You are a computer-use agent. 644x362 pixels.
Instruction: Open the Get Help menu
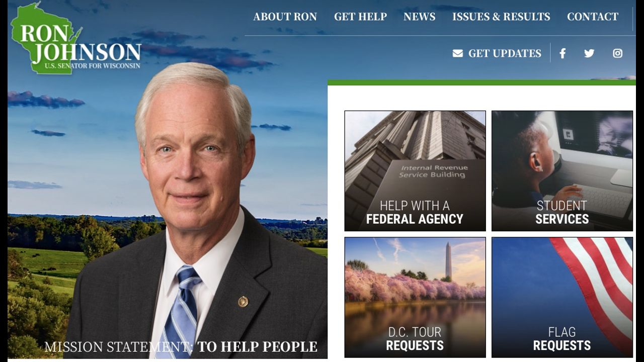[x=360, y=17]
